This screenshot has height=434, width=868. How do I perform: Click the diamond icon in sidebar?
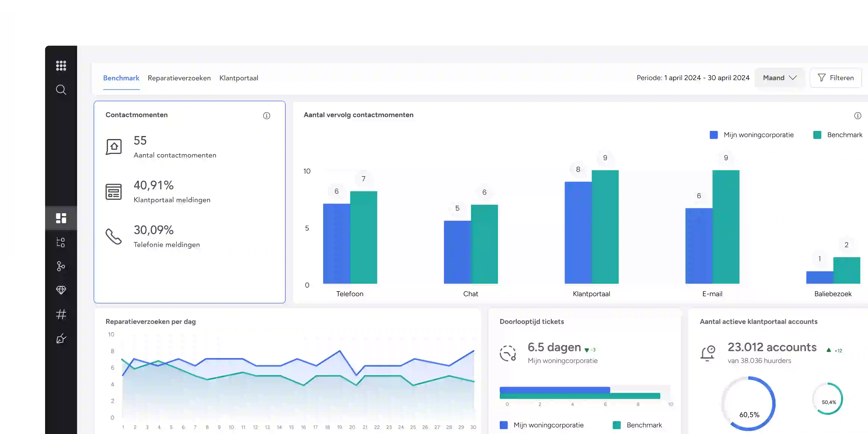tap(61, 290)
